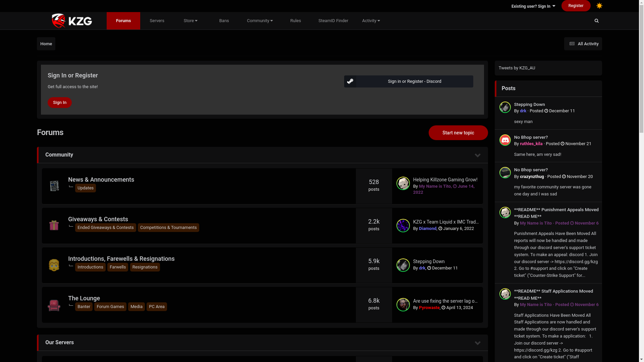
Task: Open the Farwells subforum tag
Action: pyautogui.click(x=118, y=267)
